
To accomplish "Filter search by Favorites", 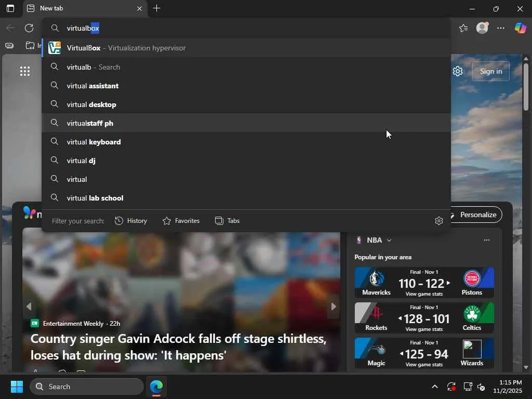I will 181,221.
